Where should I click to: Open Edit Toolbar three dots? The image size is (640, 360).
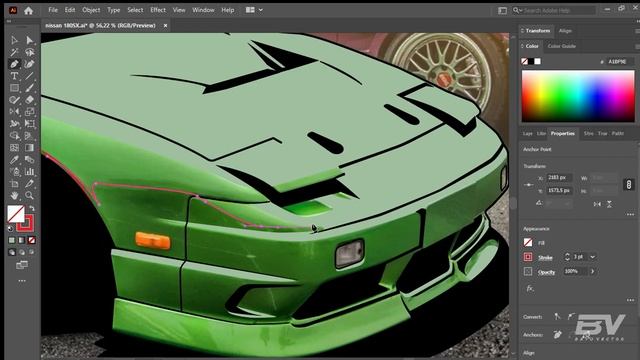click(x=22, y=281)
